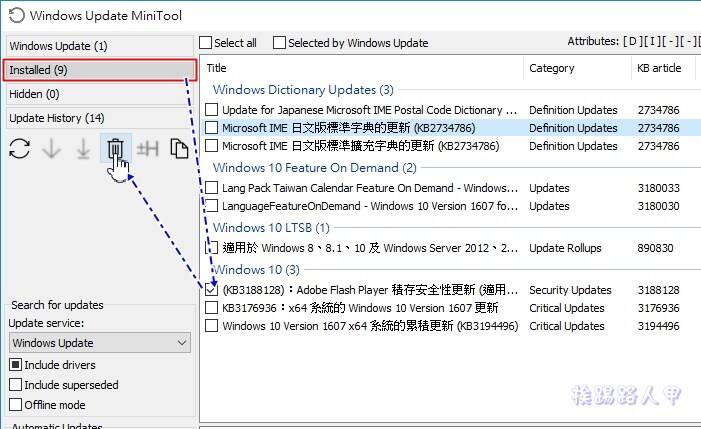This screenshot has height=429, width=701.
Task: Enable Offline mode checkbox
Action: point(15,405)
